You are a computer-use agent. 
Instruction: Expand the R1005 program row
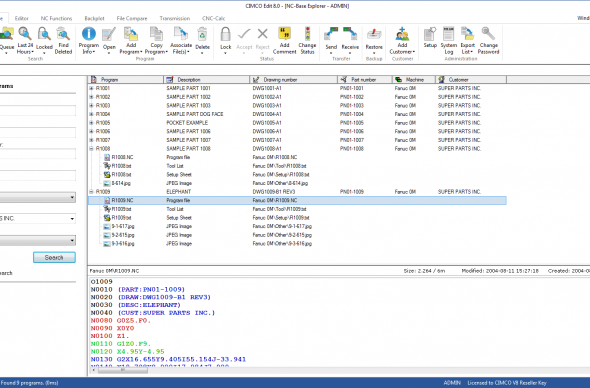tap(91, 123)
